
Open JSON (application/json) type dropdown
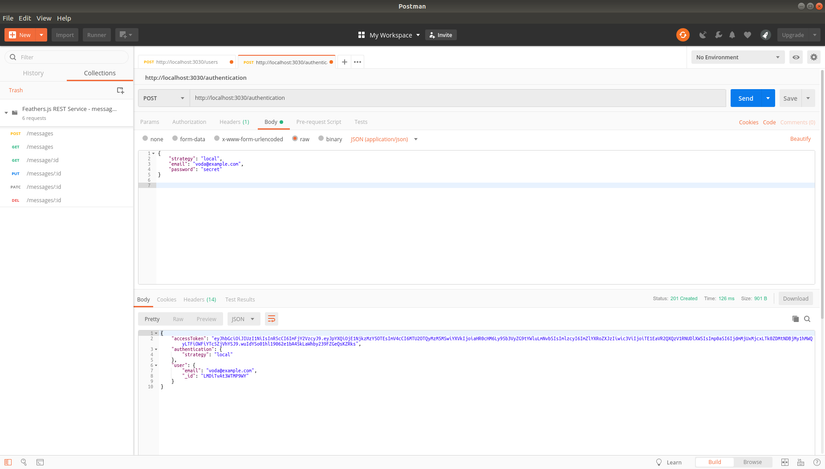384,139
